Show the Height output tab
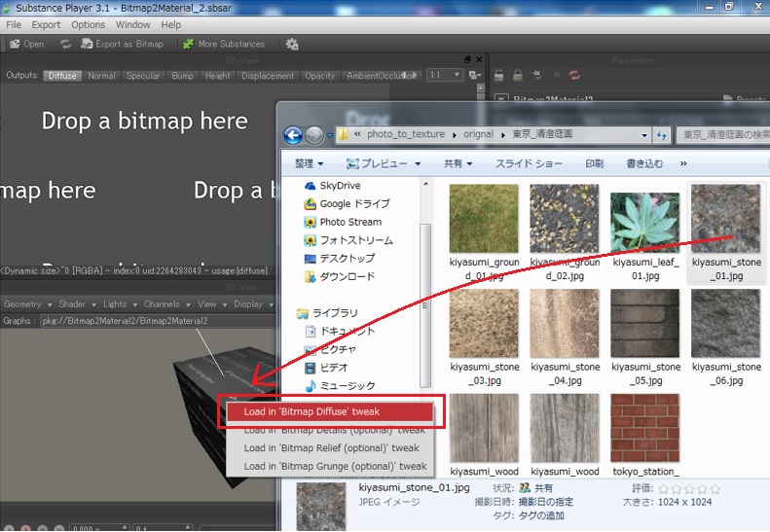The image size is (770, 532). tap(217, 76)
